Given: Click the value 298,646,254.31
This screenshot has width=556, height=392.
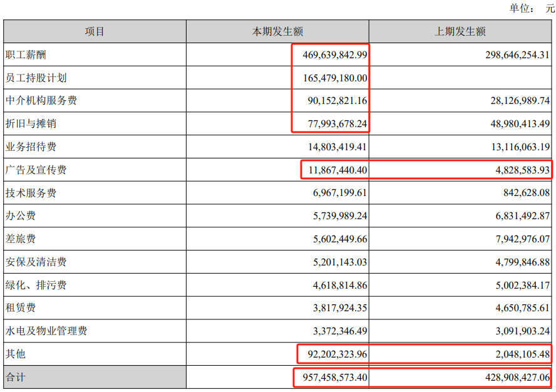Looking at the screenshot, I should (517, 55).
